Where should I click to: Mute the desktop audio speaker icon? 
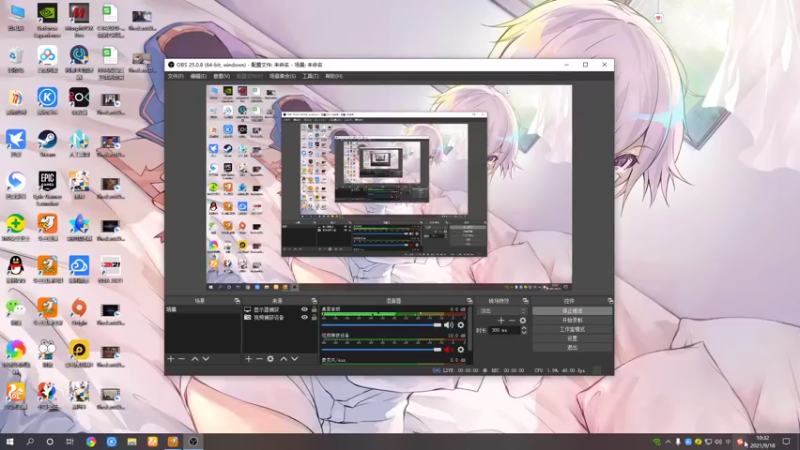tap(448, 325)
